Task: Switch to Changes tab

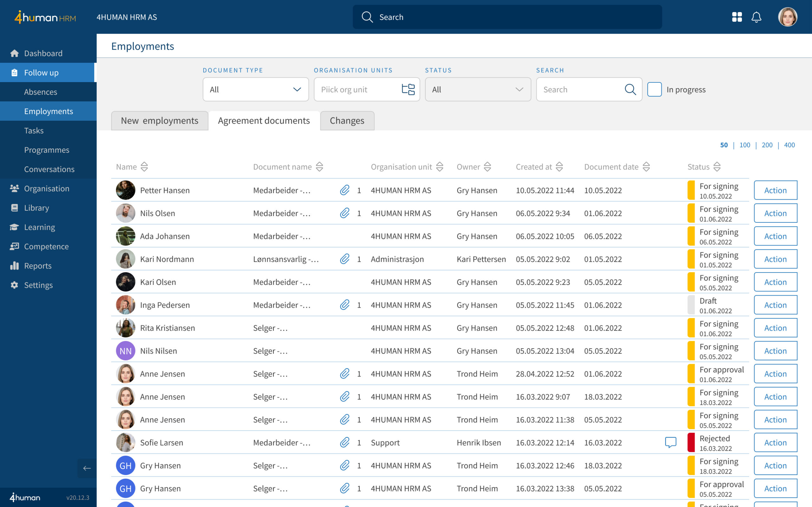Action: tap(347, 120)
